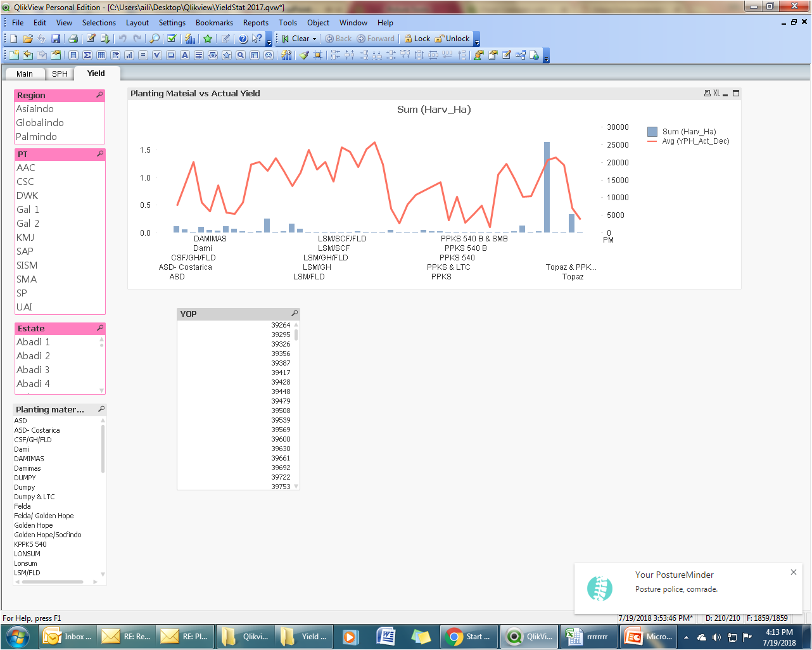
Task: Create a statistics box with the sigma icon
Action: pyautogui.click(x=87, y=55)
